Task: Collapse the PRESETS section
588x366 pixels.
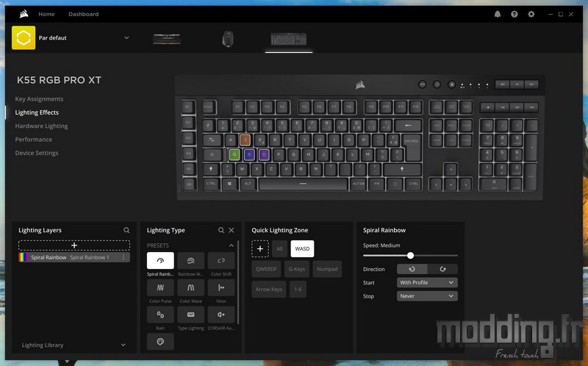Action: click(x=232, y=245)
